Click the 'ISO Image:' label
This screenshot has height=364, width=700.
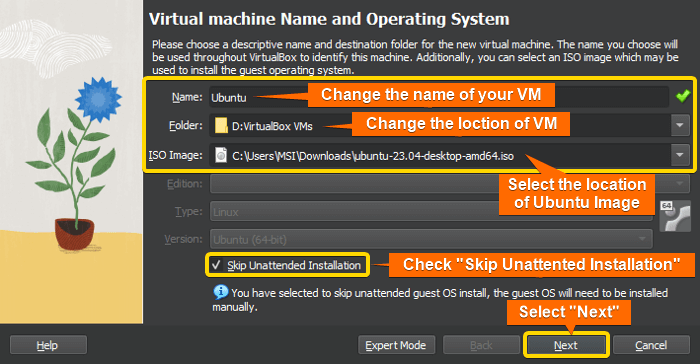coord(175,155)
